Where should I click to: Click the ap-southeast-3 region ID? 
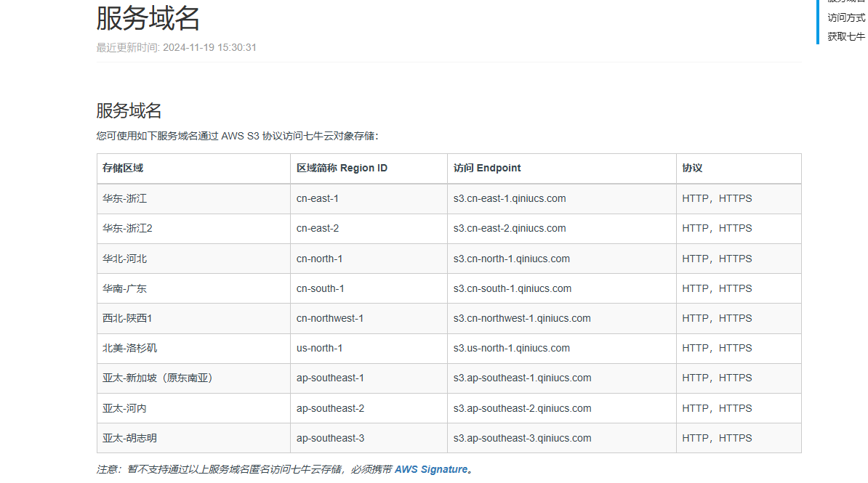[x=331, y=438]
